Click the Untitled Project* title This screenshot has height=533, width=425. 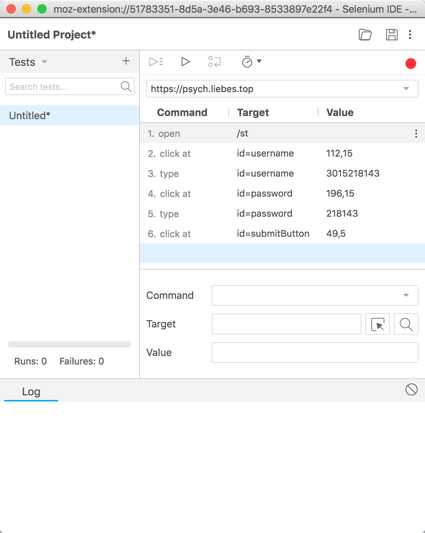pos(52,35)
